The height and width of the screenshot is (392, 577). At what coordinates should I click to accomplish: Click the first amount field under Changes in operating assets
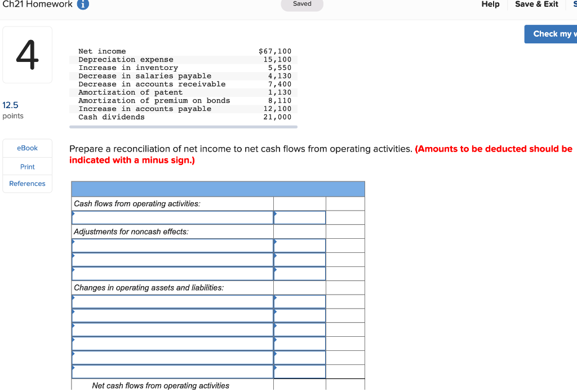[300, 301]
